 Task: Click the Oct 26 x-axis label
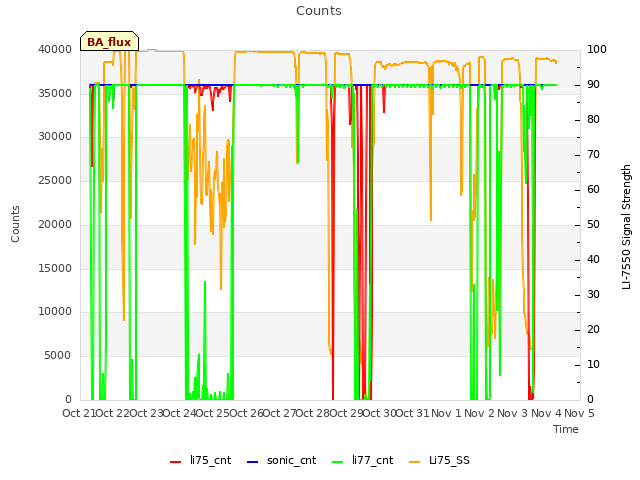point(246,413)
